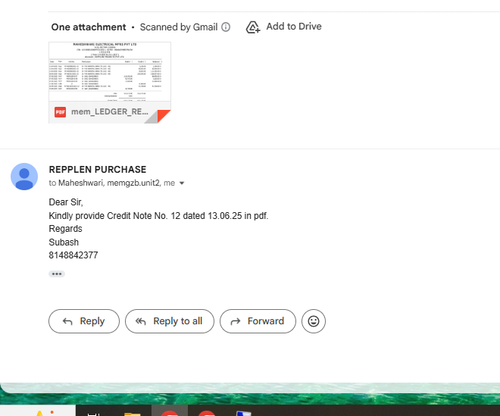Click the Add to Drive icon

pyautogui.click(x=253, y=27)
